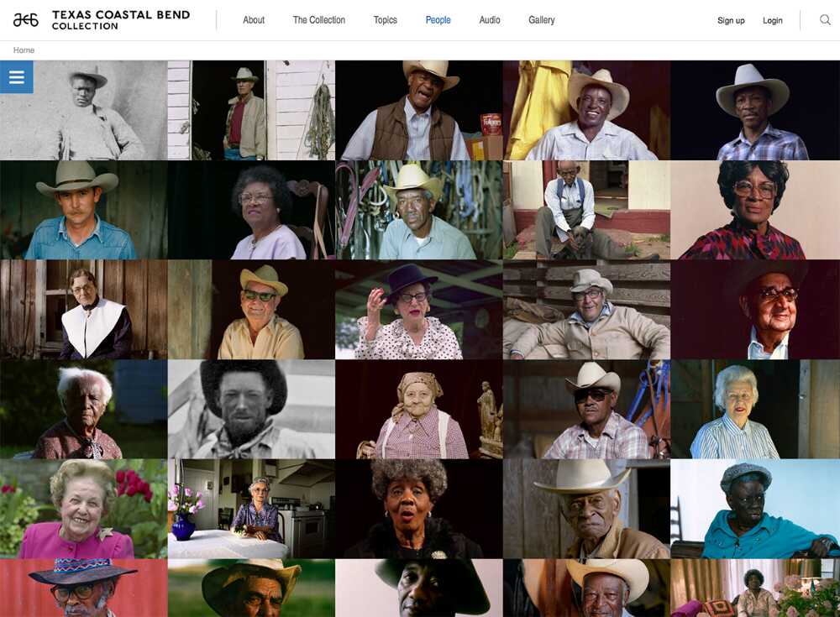View man seated on porch with dog

tap(586, 210)
